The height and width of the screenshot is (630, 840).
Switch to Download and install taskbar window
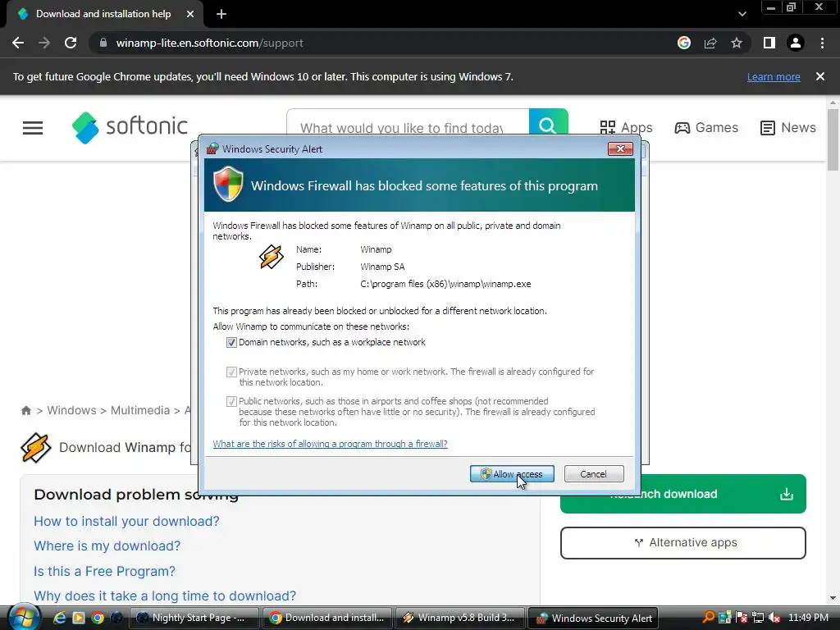pyautogui.click(x=326, y=618)
